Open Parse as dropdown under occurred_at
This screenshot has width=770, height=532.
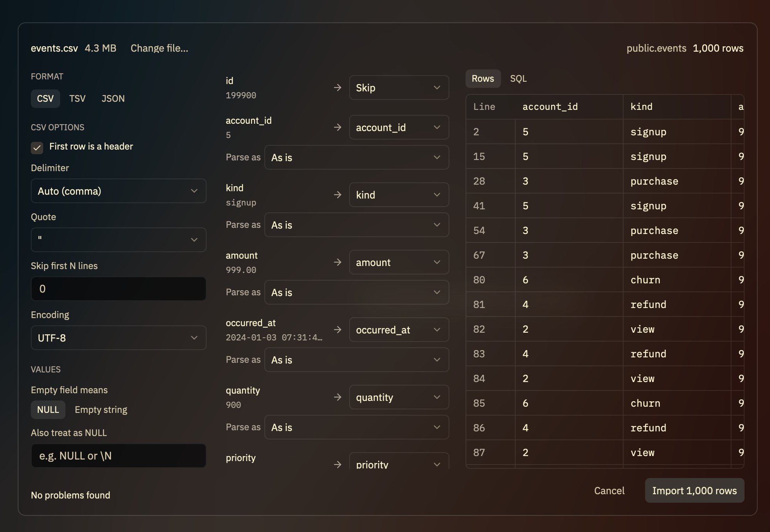tap(356, 360)
